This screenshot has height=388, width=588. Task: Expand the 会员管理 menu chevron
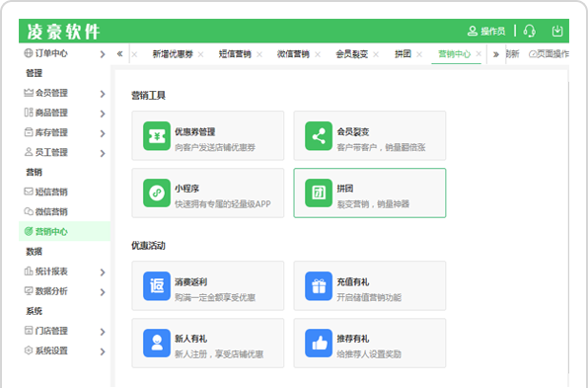click(x=103, y=94)
